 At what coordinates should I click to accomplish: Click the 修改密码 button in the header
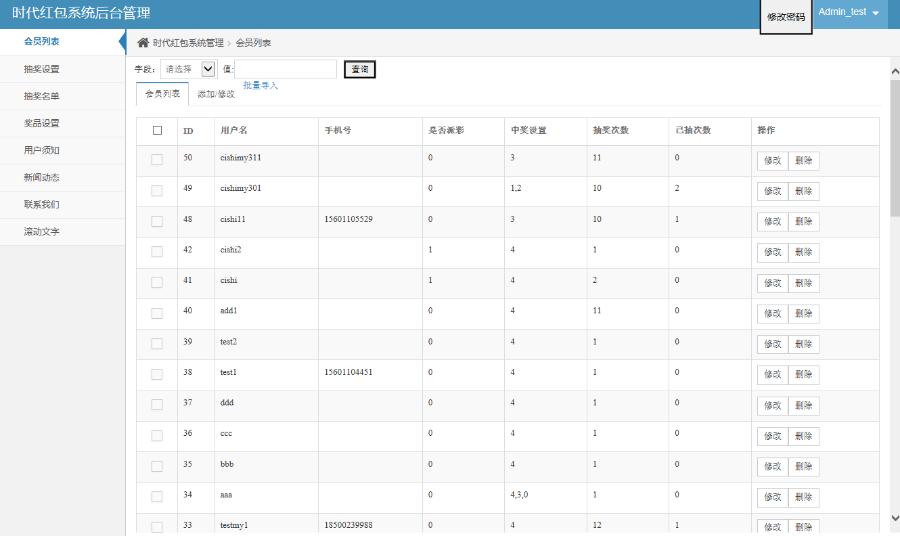(x=786, y=17)
